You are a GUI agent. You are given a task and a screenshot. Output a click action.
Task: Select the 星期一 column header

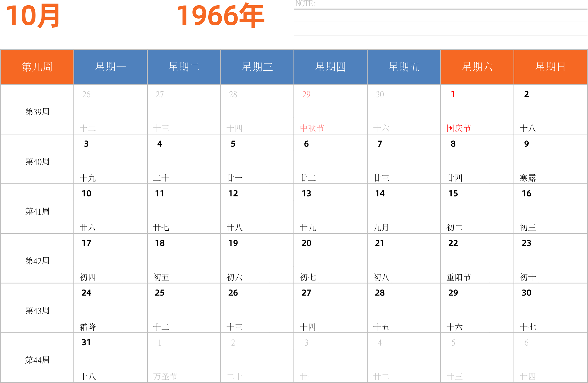click(x=110, y=67)
